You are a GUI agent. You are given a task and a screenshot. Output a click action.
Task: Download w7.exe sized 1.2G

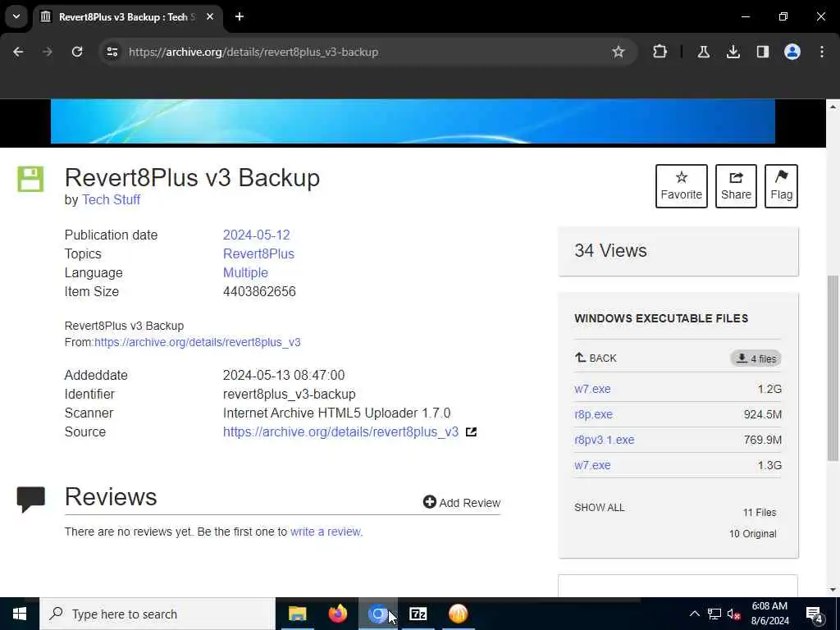(x=592, y=389)
